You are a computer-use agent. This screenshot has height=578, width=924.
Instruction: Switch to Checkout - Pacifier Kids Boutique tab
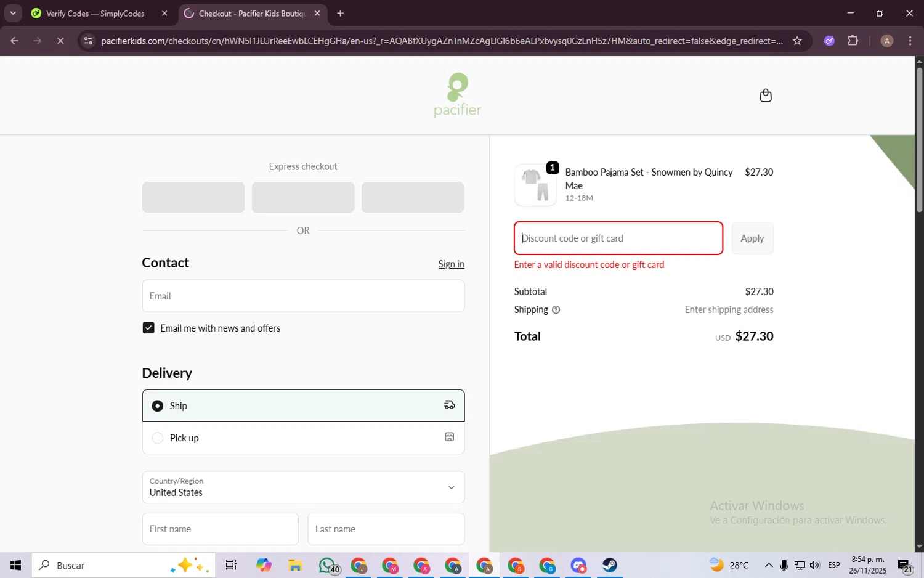click(252, 14)
